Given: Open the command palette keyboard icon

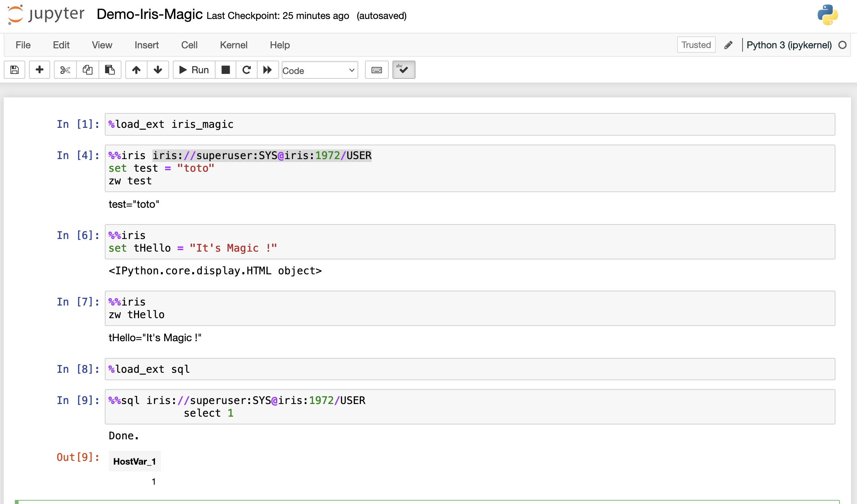Looking at the screenshot, I should pyautogui.click(x=376, y=70).
